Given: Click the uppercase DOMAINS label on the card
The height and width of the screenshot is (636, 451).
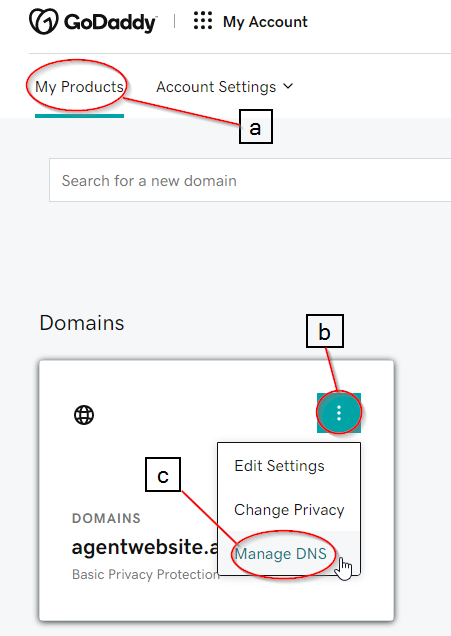Looking at the screenshot, I should [106, 518].
